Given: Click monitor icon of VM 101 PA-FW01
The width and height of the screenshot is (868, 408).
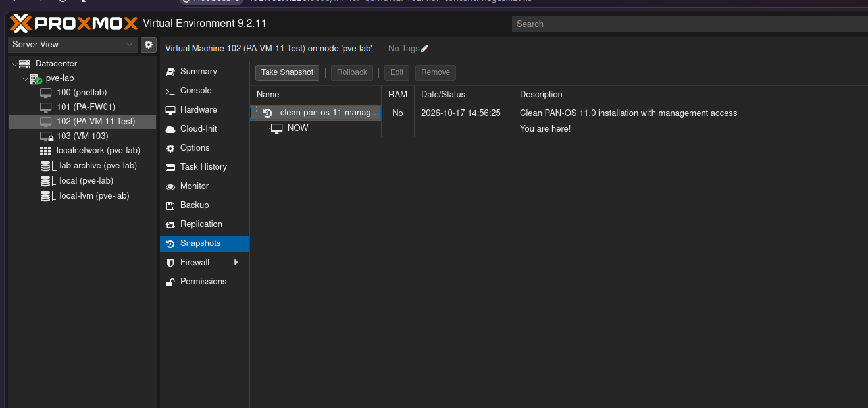Looking at the screenshot, I should tap(46, 107).
